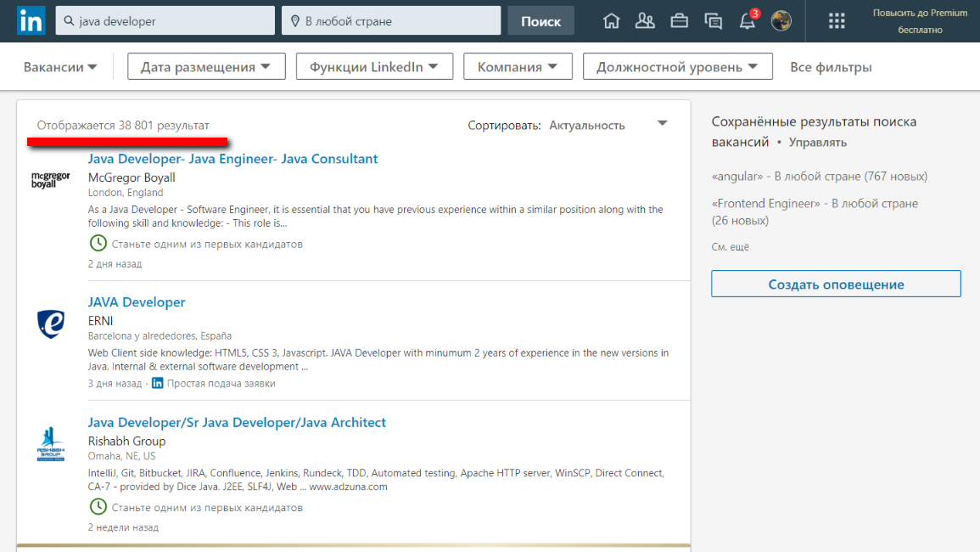This screenshot has width=980, height=552.
Task: Click the clock icon under the Rishabh Group job
Action: point(98,506)
